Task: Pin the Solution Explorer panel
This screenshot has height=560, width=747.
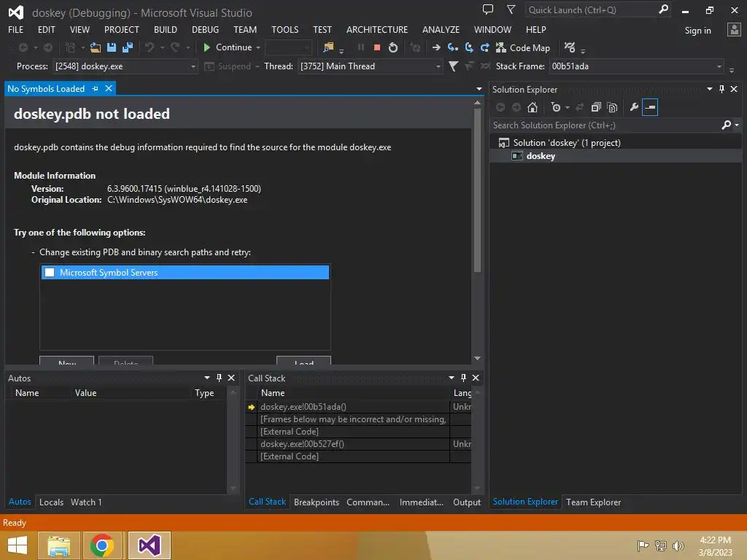Action: 721,89
